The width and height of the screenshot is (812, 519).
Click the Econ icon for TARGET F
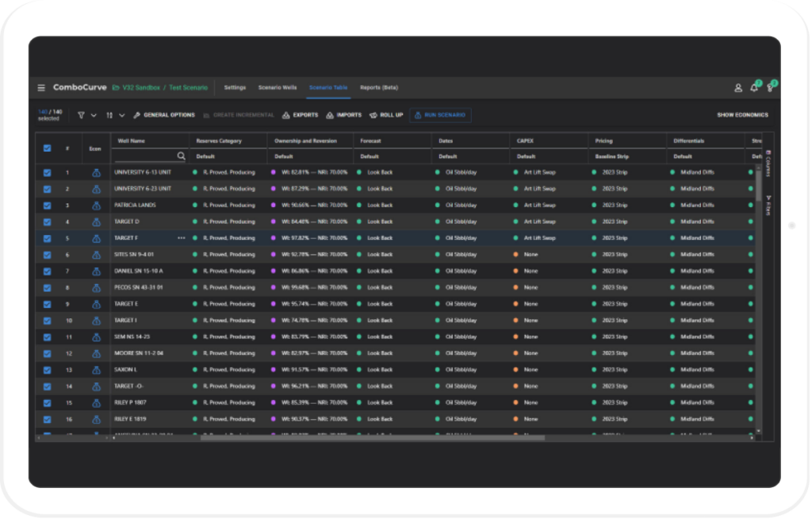tap(96, 239)
